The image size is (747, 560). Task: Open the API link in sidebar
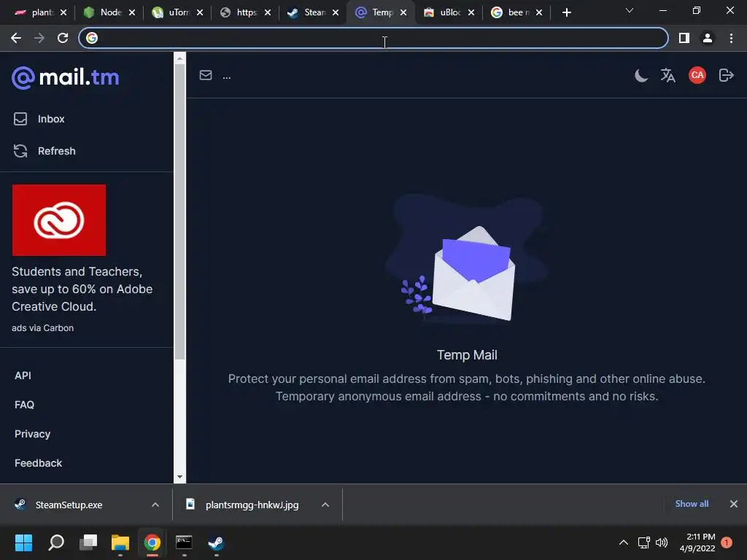pos(23,376)
